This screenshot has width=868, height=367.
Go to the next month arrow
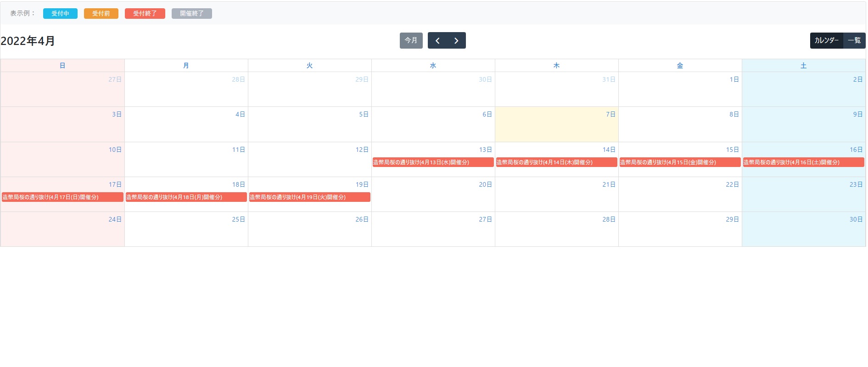[x=456, y=40]
